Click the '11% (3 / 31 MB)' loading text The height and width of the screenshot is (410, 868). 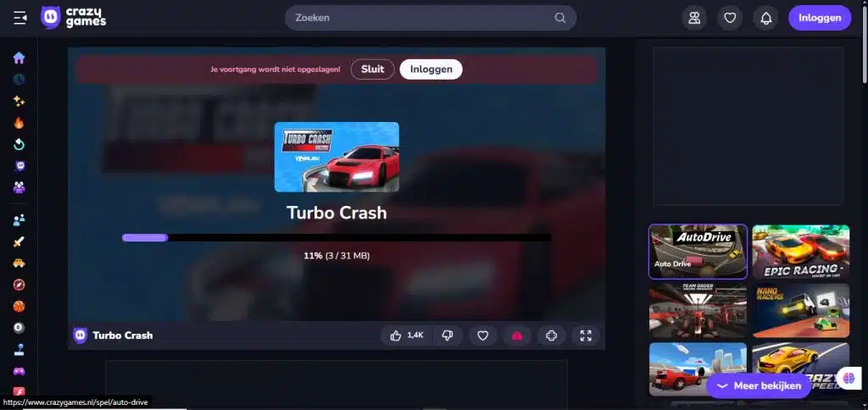(337, 256)
